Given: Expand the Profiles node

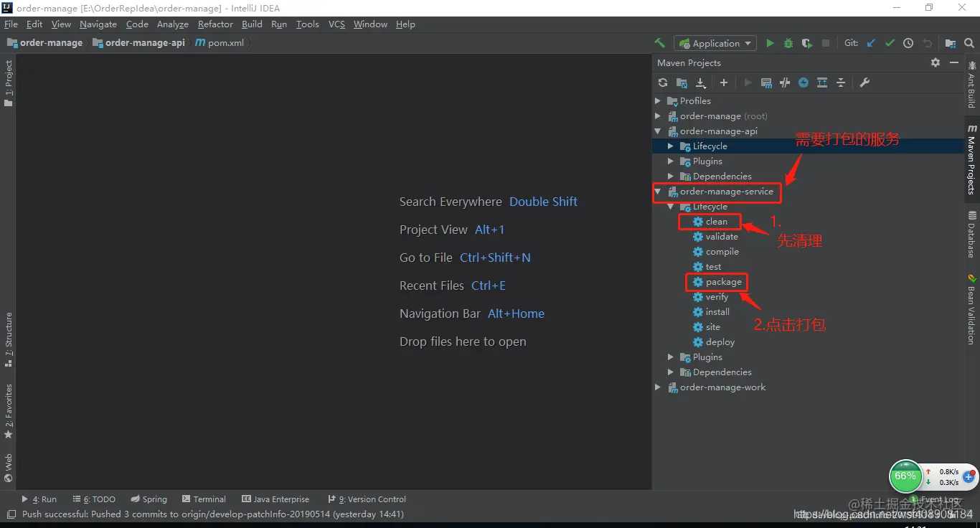Looking at the screenshot, I should [x=658, y=101].
